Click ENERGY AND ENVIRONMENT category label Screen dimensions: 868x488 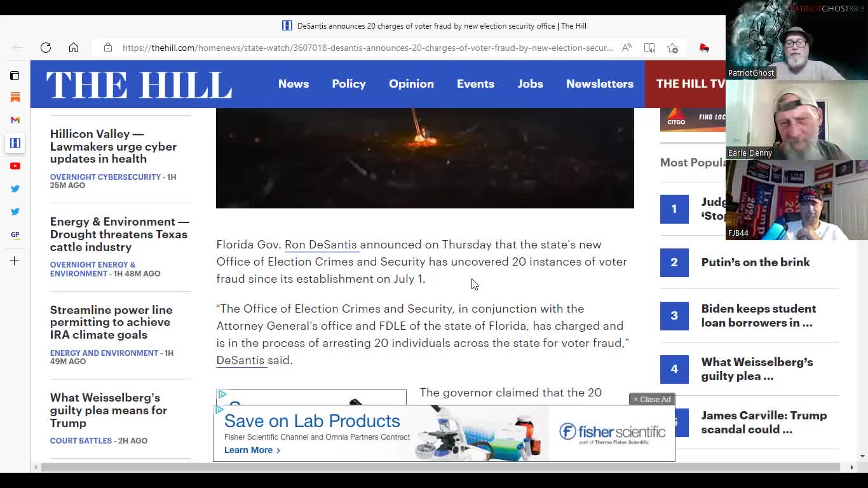(104, 353)
